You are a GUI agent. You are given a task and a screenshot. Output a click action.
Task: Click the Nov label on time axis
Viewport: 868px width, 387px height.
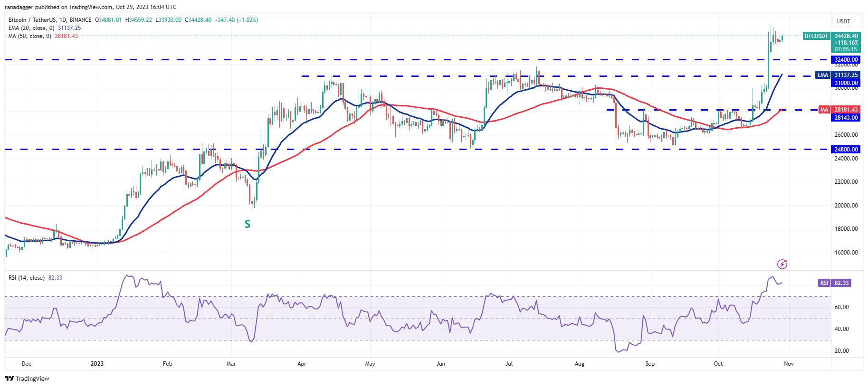[x=789, y=364]
